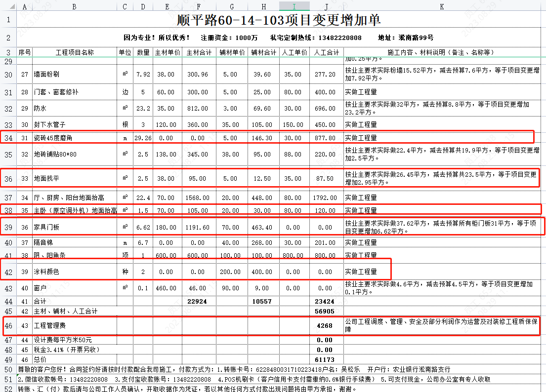The height and width of the screenshot is (392, 546).
Task: Click the 隔音棉 item cell
Action: (x=75, y=242)
